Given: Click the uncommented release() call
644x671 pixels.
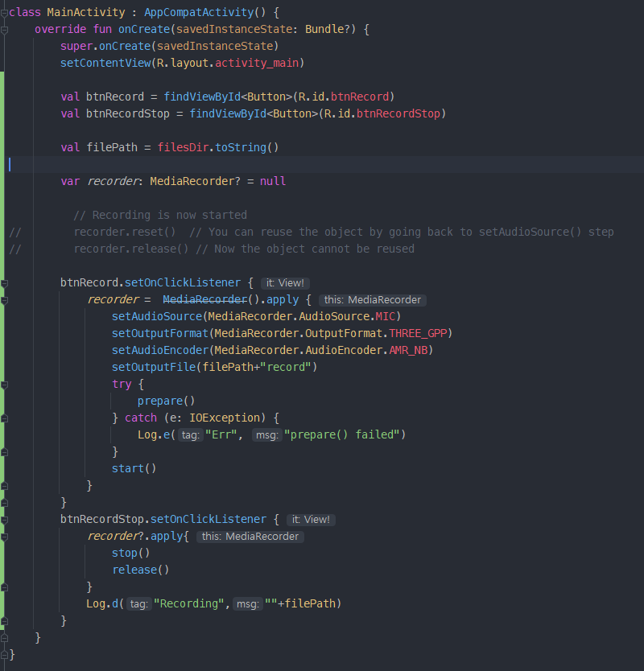Looking at the screenshot, I should click(x=140, y=570).
